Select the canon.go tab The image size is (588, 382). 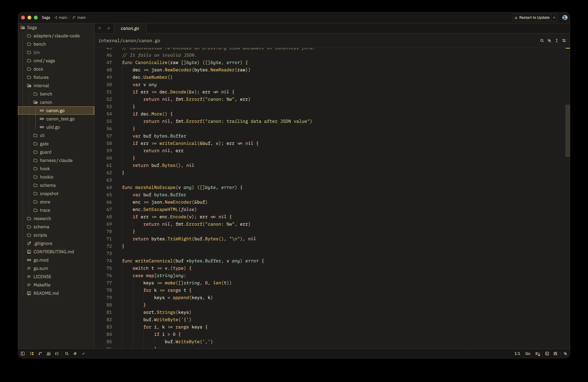[x=130, y=28]
